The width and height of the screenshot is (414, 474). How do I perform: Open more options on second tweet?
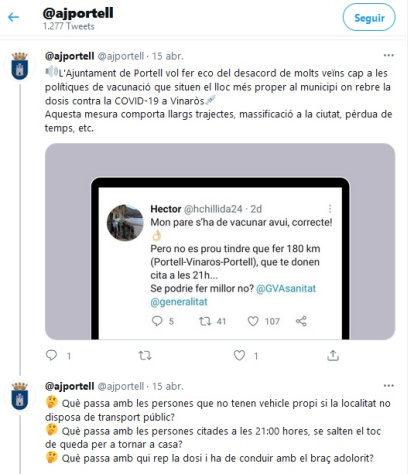click(x=389, y=386)
